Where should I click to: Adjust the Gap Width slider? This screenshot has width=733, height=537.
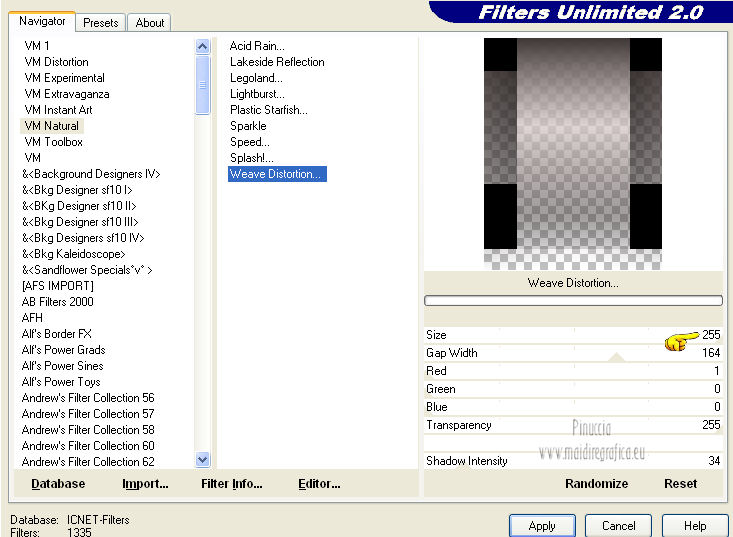(573, 353)
